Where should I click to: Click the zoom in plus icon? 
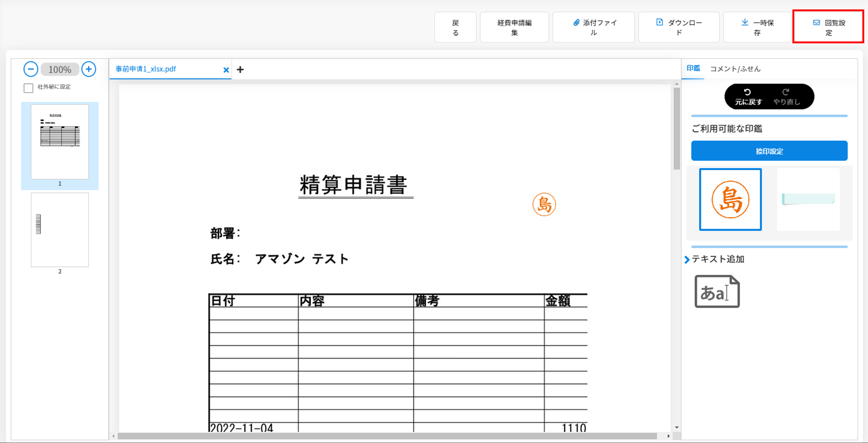[x=89, y=69]
